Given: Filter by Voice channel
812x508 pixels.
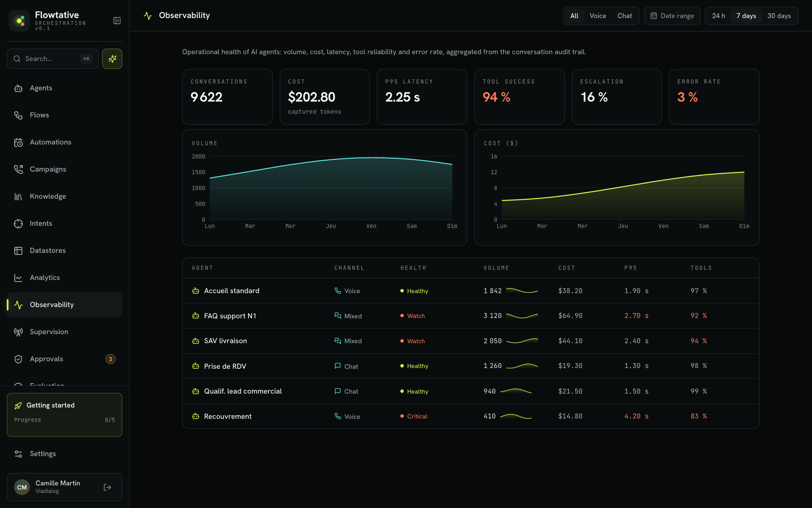Looking at the screenshot, I should 598,16.
